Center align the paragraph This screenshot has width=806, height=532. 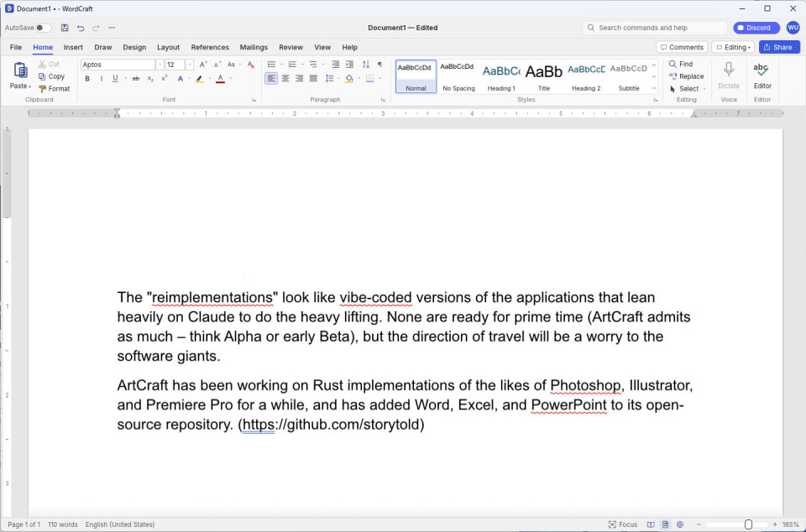(285, 79)
